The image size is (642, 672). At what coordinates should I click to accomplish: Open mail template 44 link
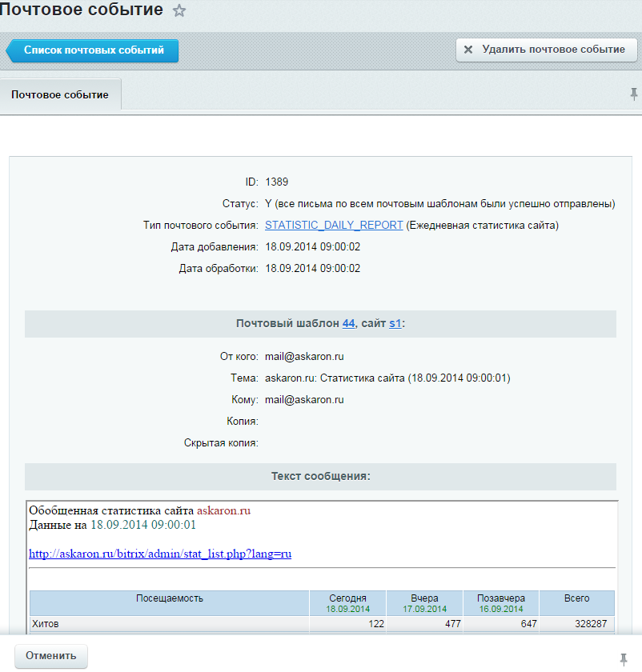pyautogui.click(x=348, y=323)
